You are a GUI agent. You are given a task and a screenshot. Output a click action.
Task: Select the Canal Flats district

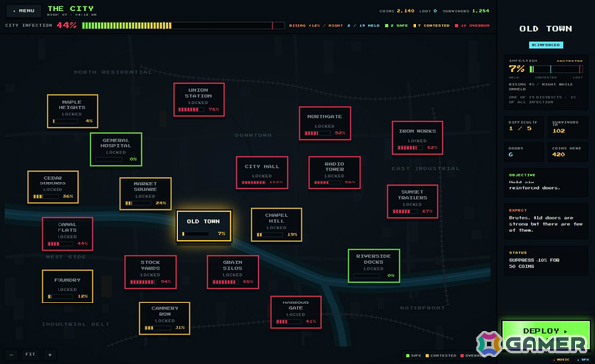pyautogui.click(x=67, y=234)
